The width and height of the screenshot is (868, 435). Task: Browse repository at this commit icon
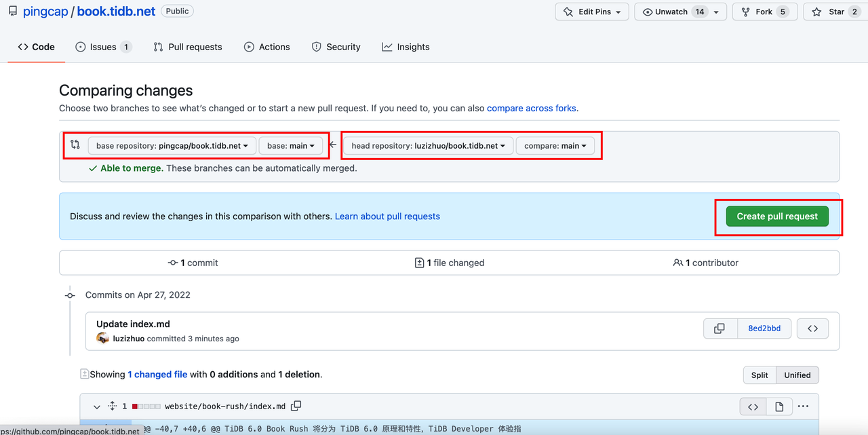point(812,328)
